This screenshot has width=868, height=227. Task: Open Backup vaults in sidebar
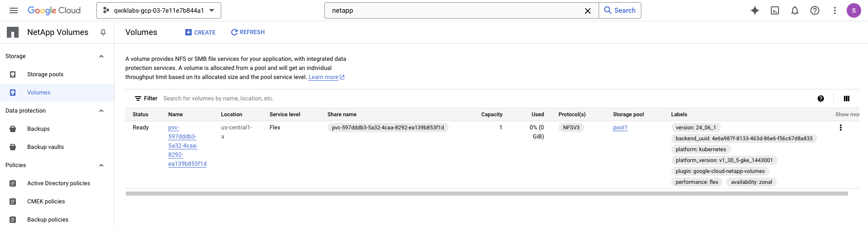tap(45, 147)
